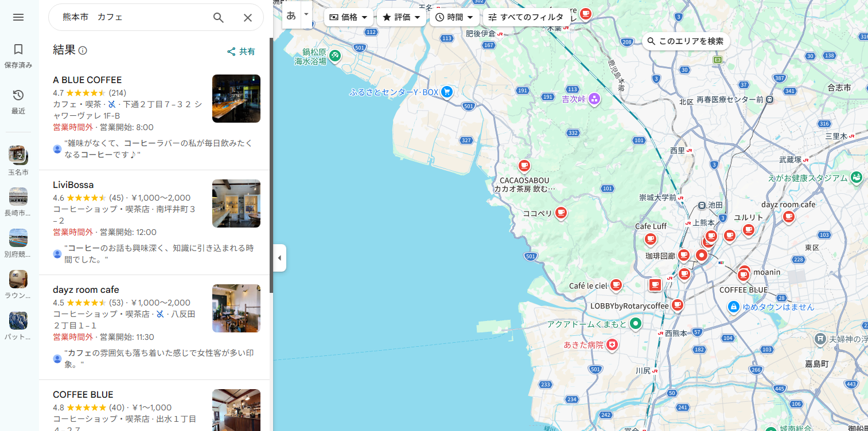The height and width of the screenshot is (431, 868).
Task: Open the hamburger main menu
Action: coord(18,17)
